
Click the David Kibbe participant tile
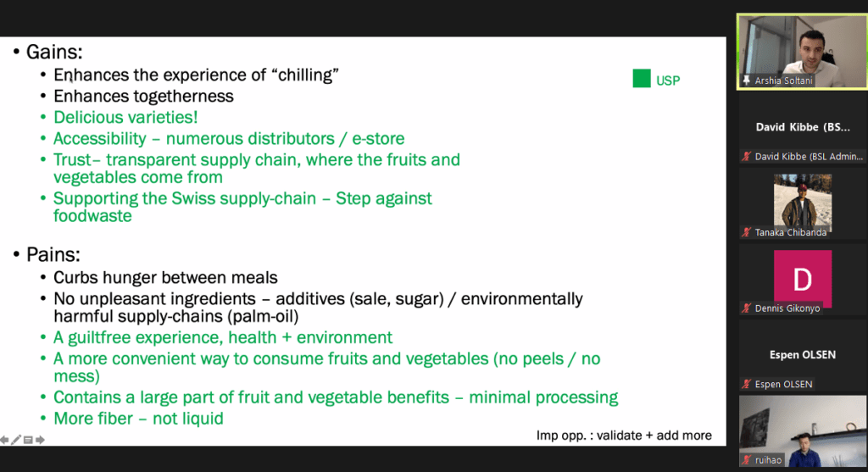(802, 127)
